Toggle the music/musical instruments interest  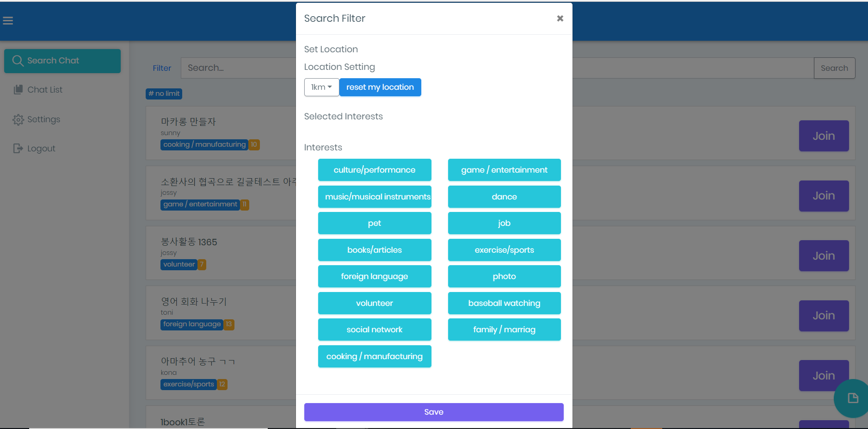pyautogui.click(x=375, y=197)
